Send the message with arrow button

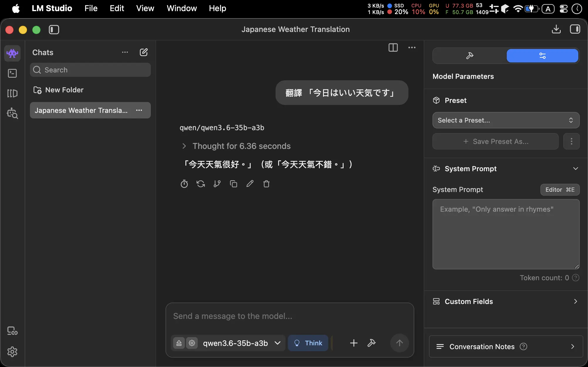click(399, 343)
